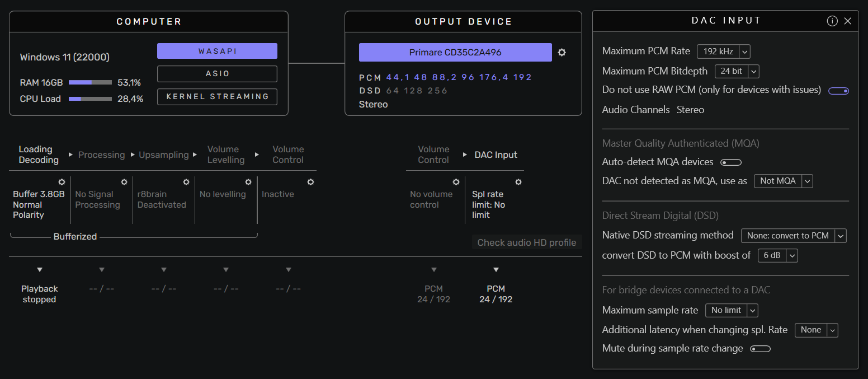Enable Auto-detect MQA devices switch
The height and width of the screenshot is (379, 868).
pos(731,162)
